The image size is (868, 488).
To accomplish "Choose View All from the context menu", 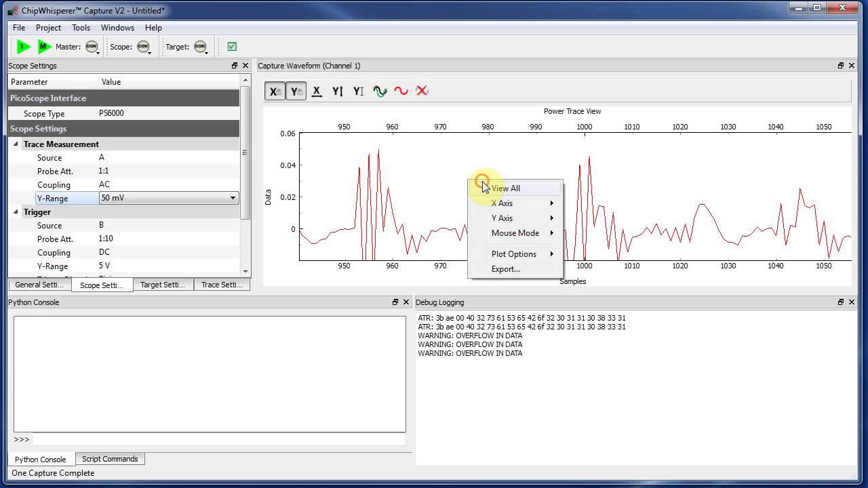I will (515, 188).
